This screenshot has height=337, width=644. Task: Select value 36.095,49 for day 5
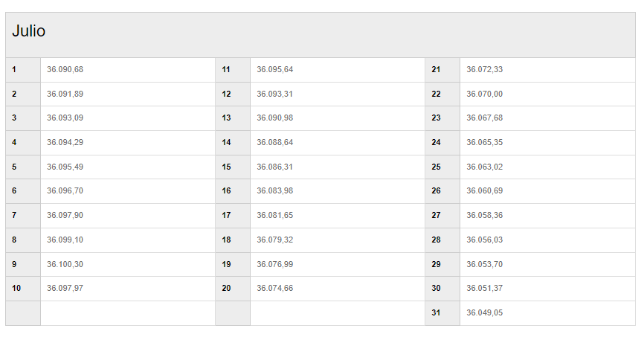click(x=65, y=167)
